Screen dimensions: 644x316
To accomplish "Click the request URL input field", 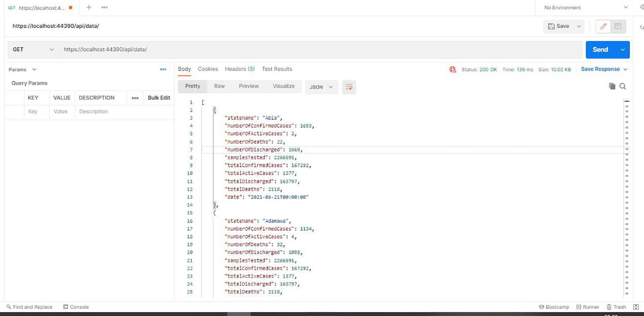I will pos(320,49).
